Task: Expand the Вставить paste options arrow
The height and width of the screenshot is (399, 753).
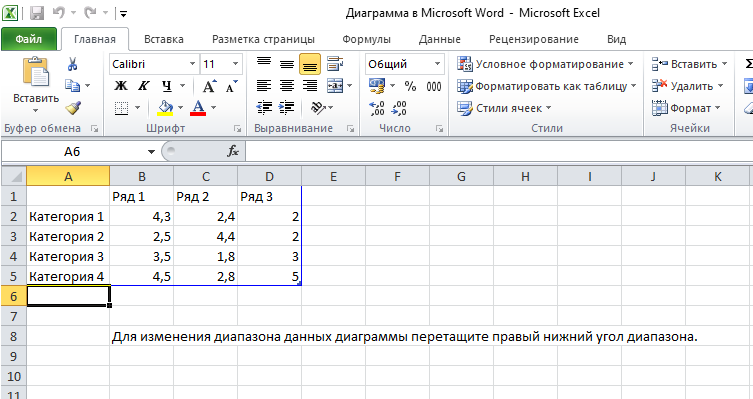Action: pyautogui.click(x=36, y=111)
